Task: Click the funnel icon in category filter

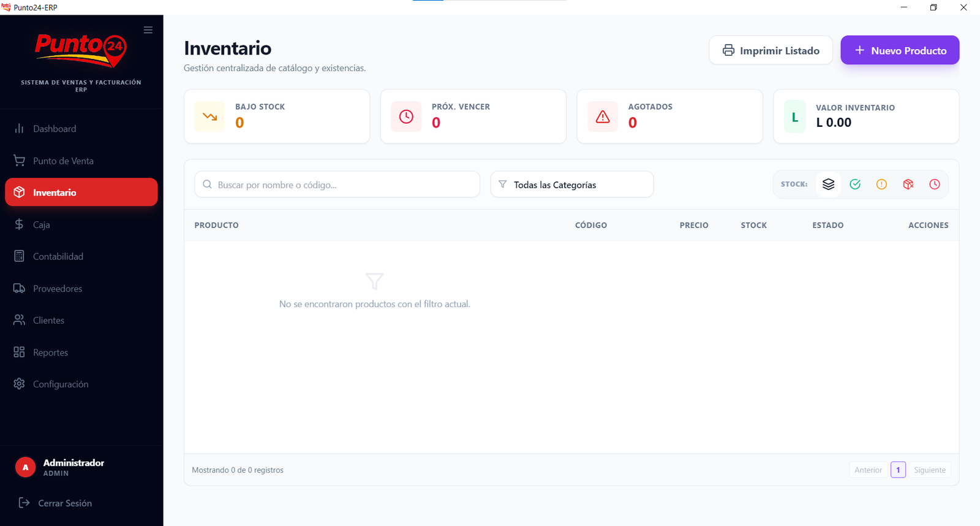Action: pos(502,185)
